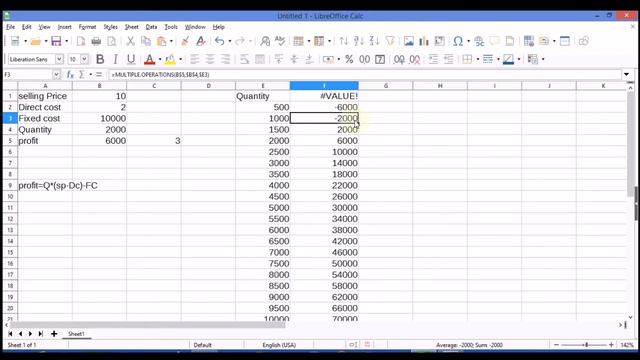Click the Spelling check icon
Viewport: 640px width, 360px height.
280,41
